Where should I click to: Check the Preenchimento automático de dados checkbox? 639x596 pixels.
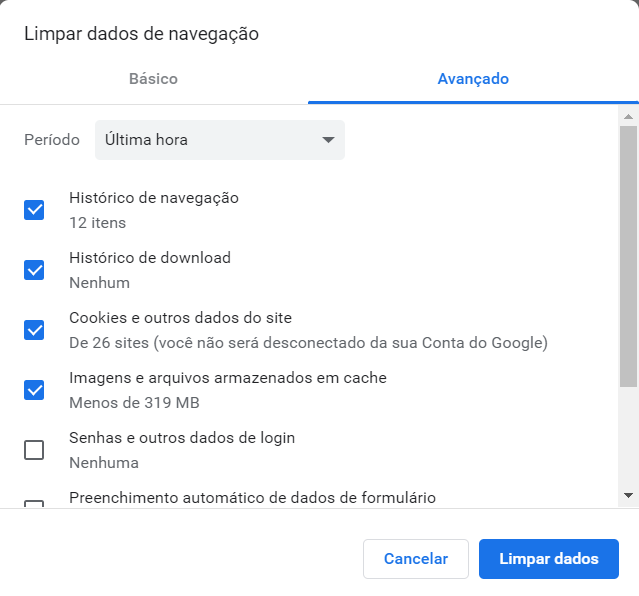(34, 504)
